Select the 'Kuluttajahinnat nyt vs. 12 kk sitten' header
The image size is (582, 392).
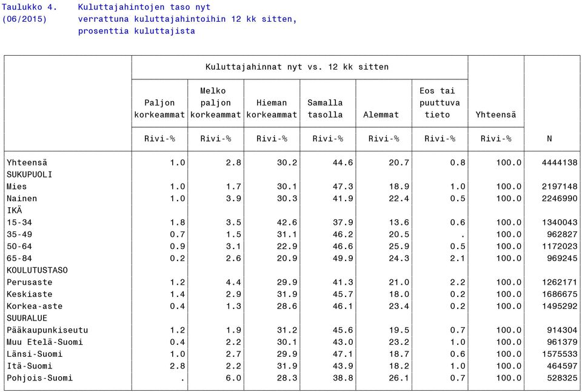[297, 67]
